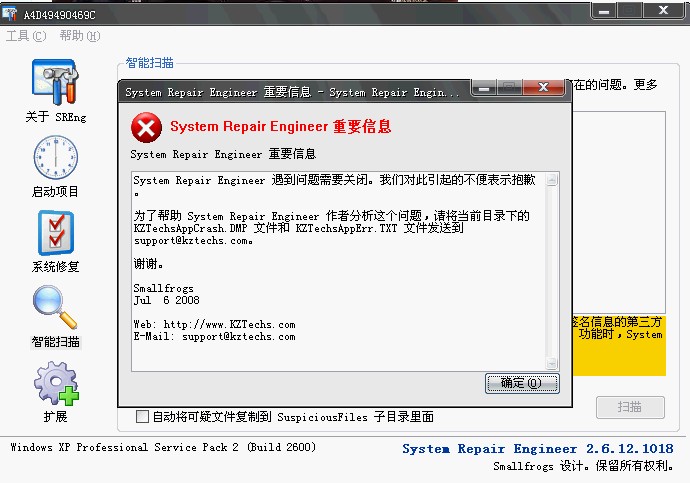Click the disabled 扫描 button
The height and width of the screenshot is (483, 690).
pos(630,407)
